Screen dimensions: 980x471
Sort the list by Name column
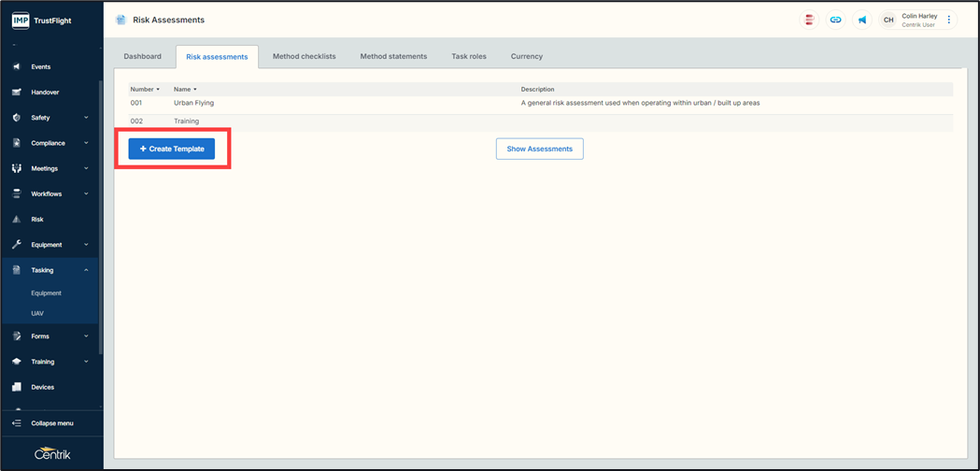(185, 90)
